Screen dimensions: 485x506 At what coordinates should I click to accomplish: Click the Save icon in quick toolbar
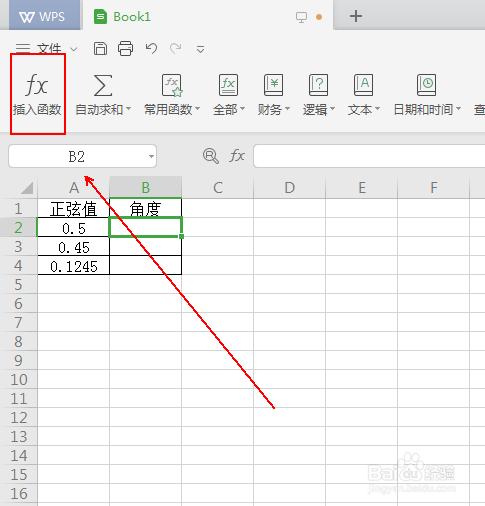click(x=100, y=49)
